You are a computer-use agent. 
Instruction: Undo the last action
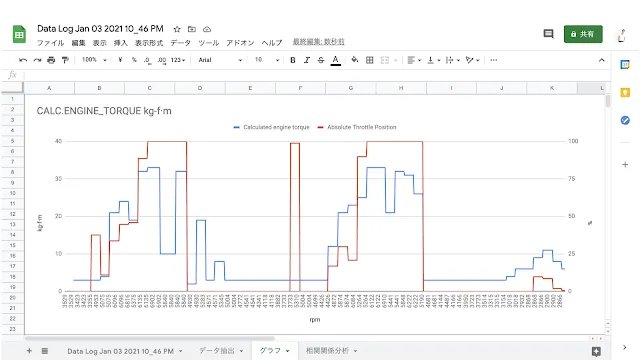[23, 60]
